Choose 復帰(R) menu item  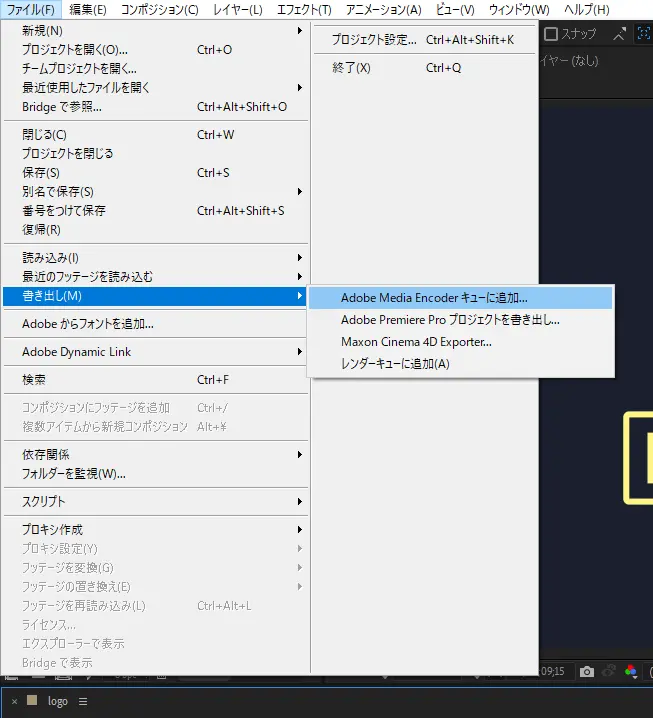[156, 229]
